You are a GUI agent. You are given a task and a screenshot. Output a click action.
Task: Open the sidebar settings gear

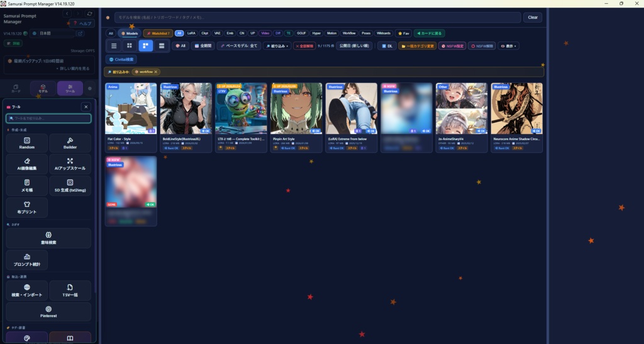89,88
